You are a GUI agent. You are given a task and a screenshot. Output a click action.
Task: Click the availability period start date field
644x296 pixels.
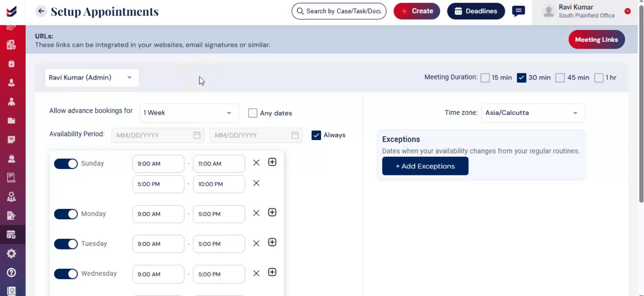click(x=158, y=135)
